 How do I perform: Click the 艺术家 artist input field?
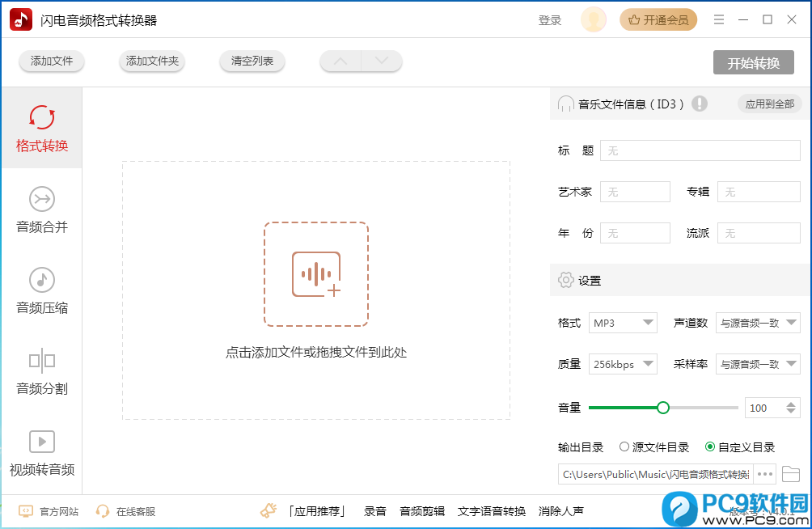pos(635,192)
